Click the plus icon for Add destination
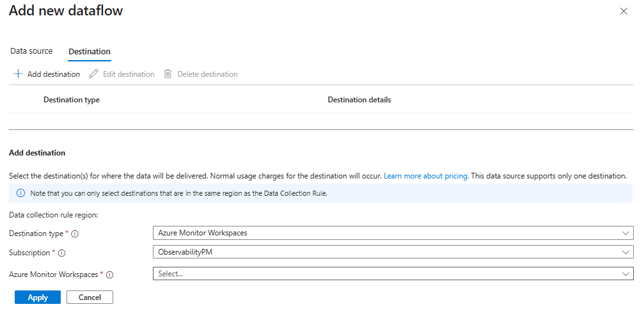This screenshot has height=309, width=644. (x=18, y=74)
